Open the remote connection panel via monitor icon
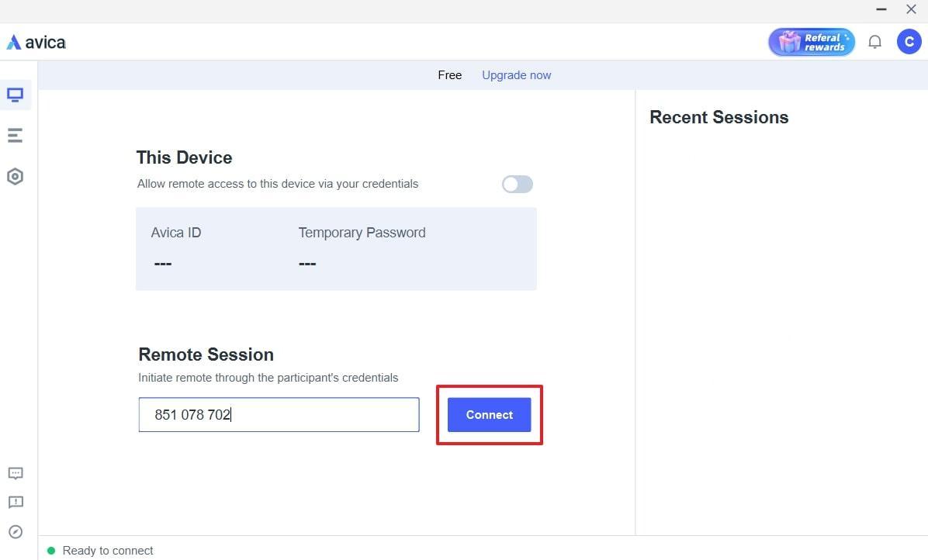 pyautogui.click(x=16, y=95)
